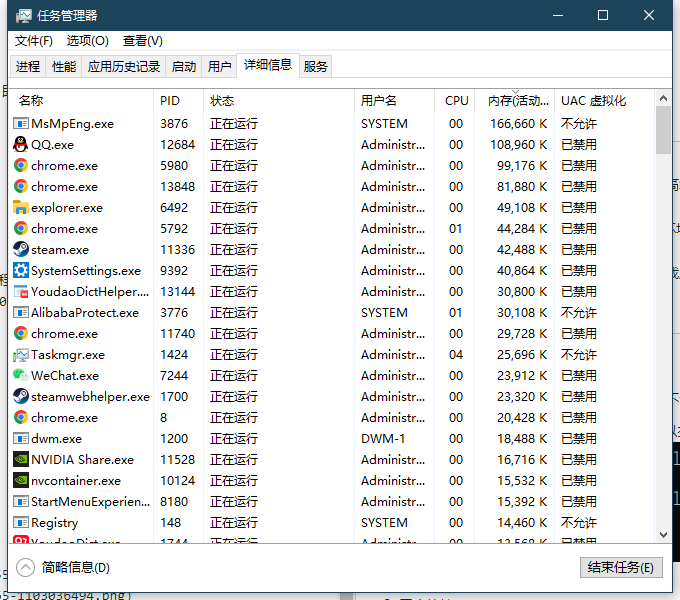This screenshot has width=680, height=600.
Task: Select memory value 49,108 K
Action: [522, 207]
